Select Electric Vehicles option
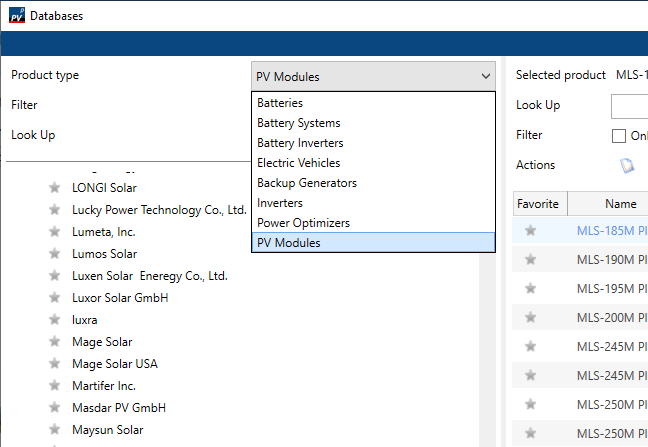The height and width of the screenshot is (447, 648). (298, 163)
